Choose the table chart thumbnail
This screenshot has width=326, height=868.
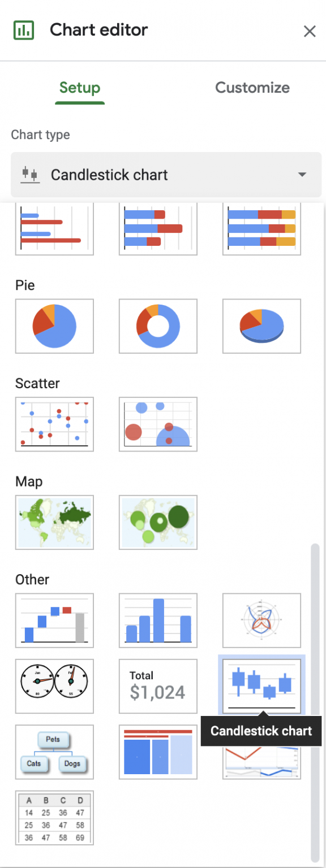[x=54, y=818]
